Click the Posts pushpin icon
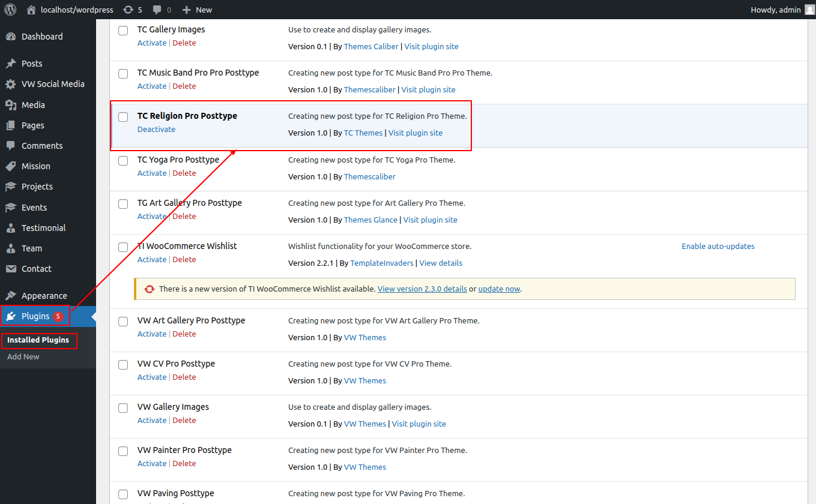 tap(11, 64)
